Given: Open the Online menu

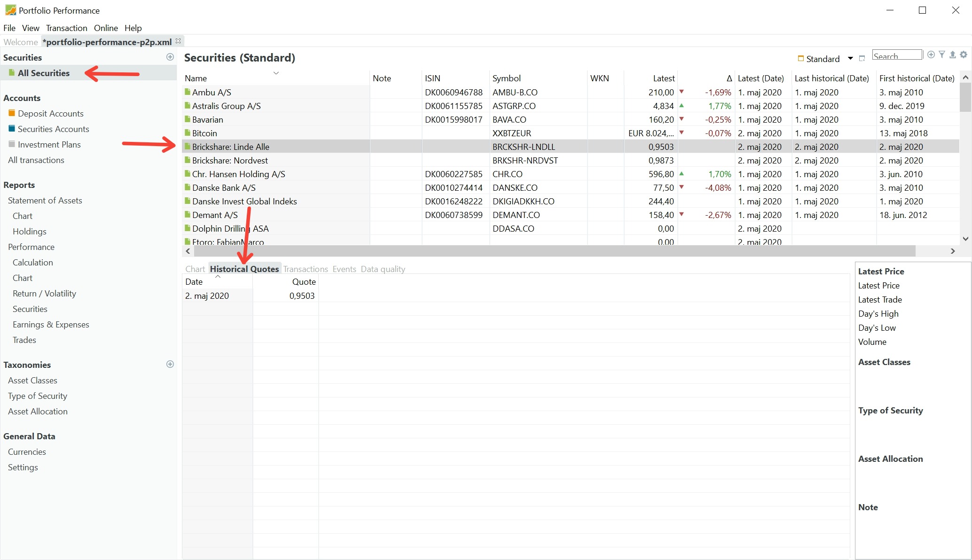Looking at the screenshot, I should (106, 28).
